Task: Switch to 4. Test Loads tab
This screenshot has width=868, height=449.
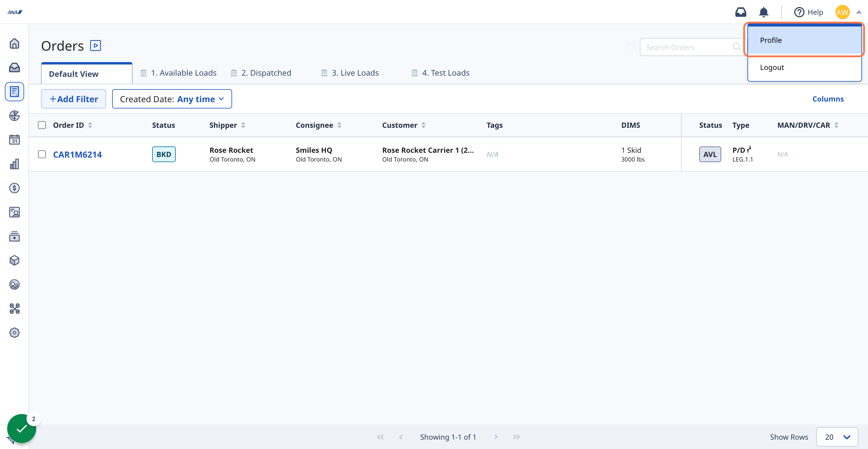Action: pyautogui.click(x=440, y=73)
